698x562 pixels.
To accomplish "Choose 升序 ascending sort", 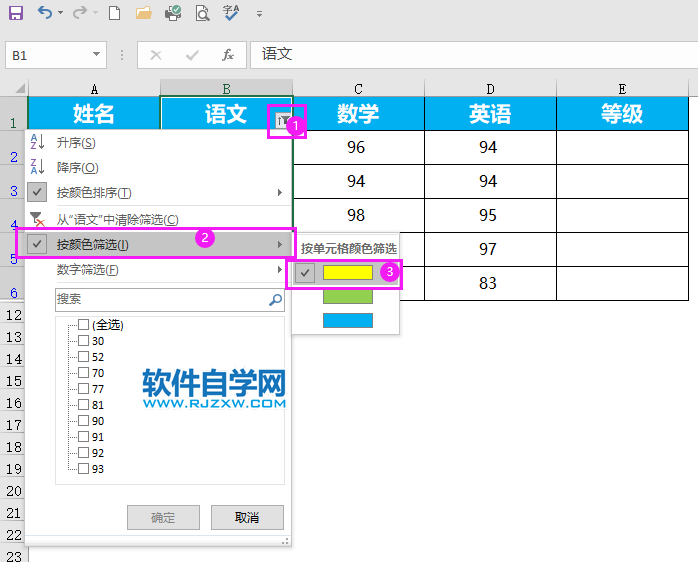I will (158, 143).
